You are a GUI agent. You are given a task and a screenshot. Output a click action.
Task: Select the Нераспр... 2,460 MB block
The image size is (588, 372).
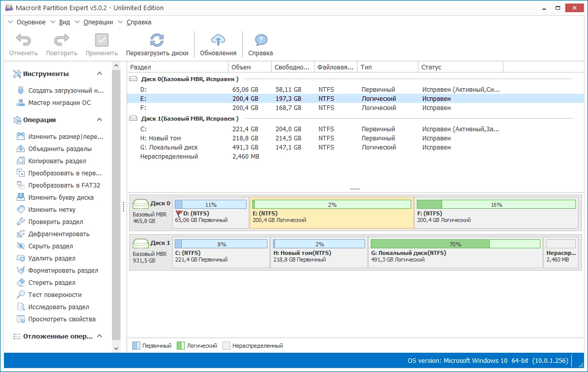[x=561, y=252]
